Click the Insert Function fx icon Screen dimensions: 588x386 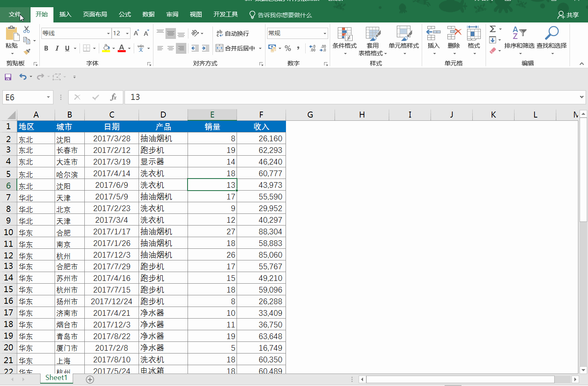[113, 97]
